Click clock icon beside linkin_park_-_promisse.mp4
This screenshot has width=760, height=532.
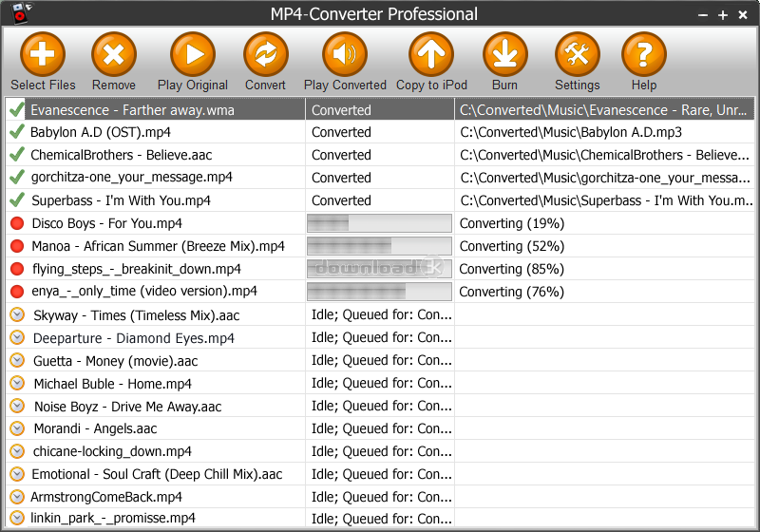(x=17, y=518)
